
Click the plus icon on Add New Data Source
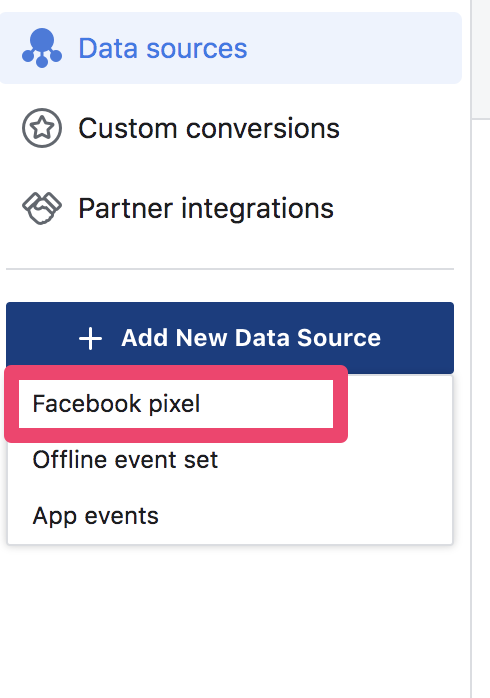pos(90,338)
